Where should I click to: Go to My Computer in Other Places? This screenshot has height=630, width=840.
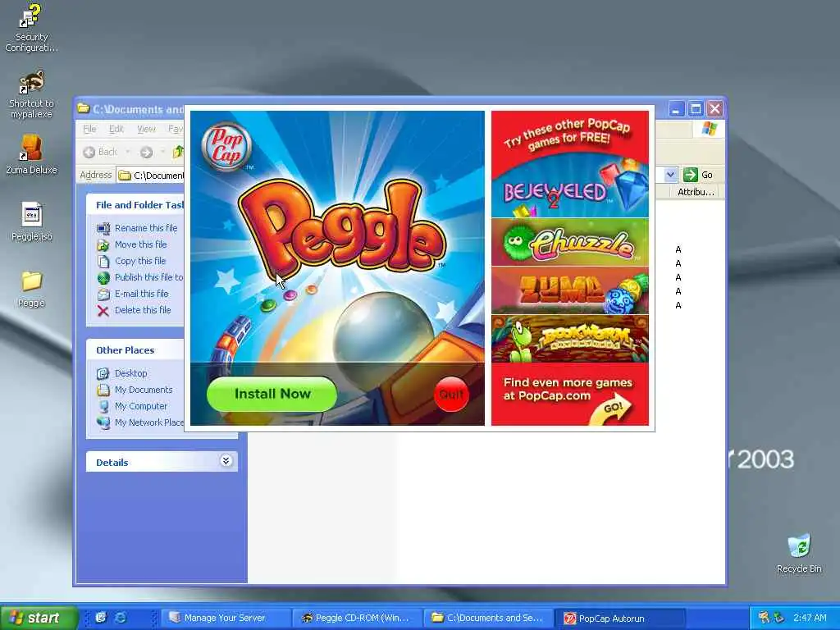click(141, 406)
